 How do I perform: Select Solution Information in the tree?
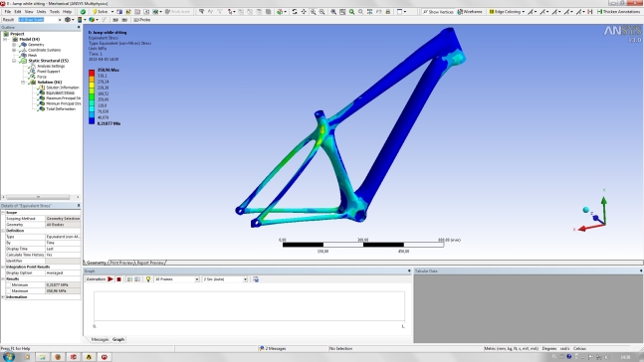pyautogui.click(x=62, y=88)
